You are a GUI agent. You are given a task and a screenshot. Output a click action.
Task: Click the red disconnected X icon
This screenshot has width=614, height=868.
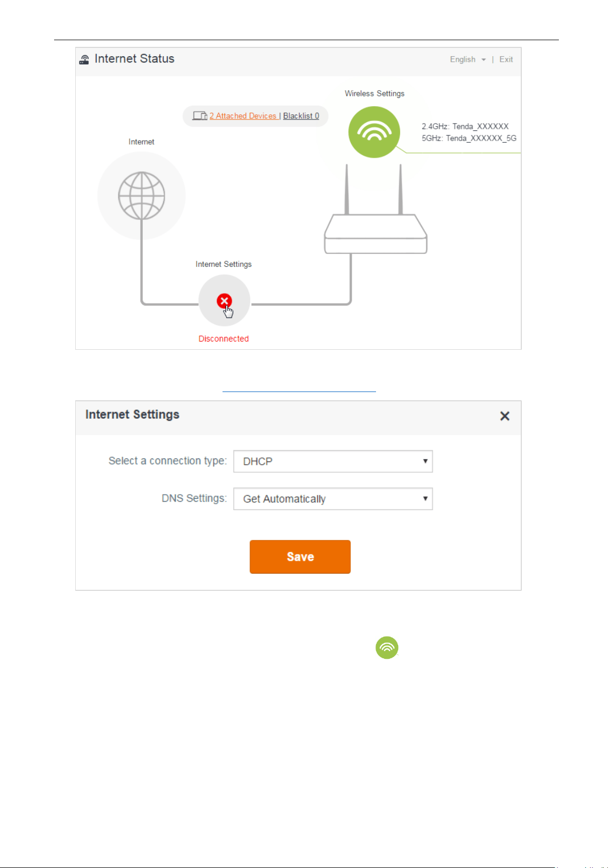(x=224, y=301)
